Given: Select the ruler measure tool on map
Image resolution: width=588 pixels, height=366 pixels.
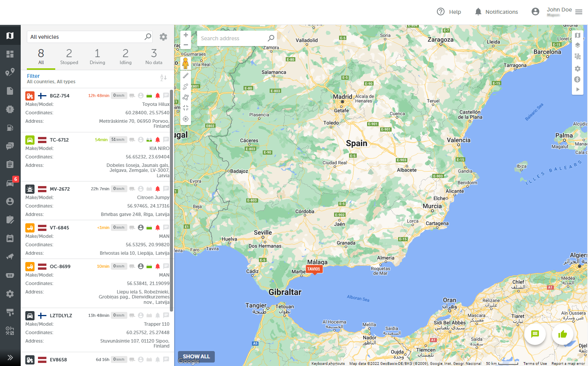Looking at the screenshot, I should pyautogui.click(x=186, y=76).
